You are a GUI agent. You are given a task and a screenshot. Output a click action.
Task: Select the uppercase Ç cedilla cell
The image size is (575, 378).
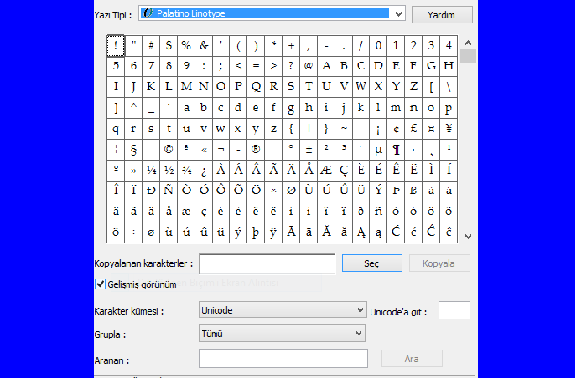344,170
